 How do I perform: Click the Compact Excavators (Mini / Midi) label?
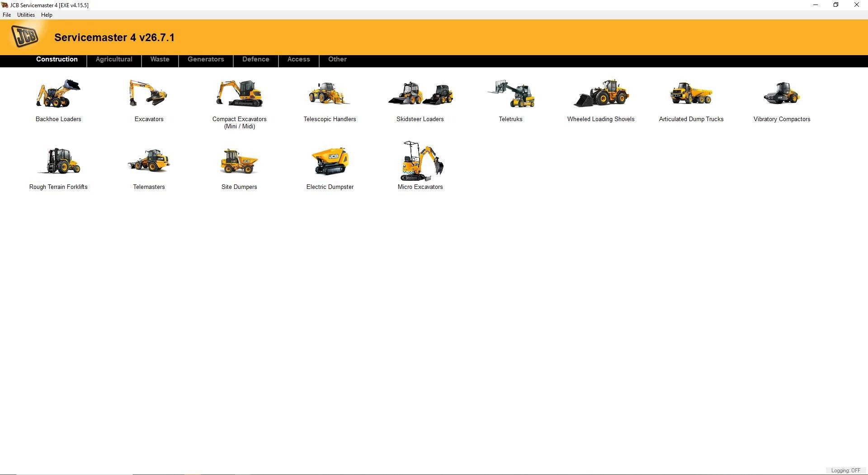pos(240,123)
